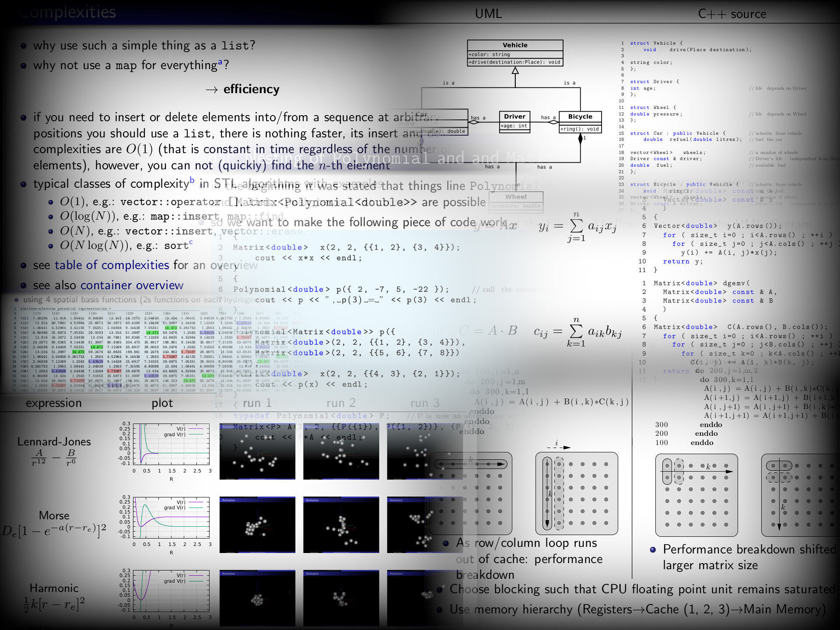This screenshot has height=630, width=840.
Task: Click the "Lennard-Jones" expression label
Action: (x=54, y=442)
